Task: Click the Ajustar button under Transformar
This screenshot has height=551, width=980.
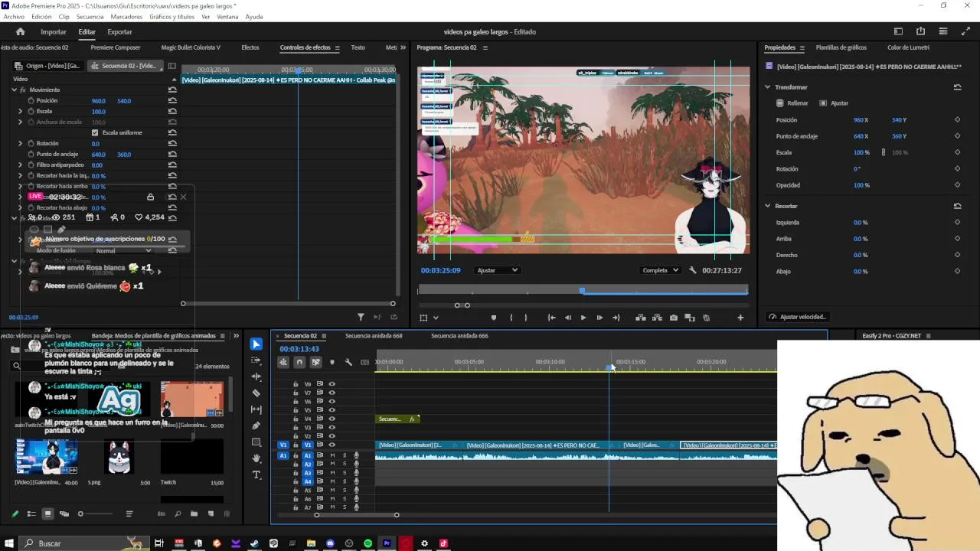Action: click(834, 103)
